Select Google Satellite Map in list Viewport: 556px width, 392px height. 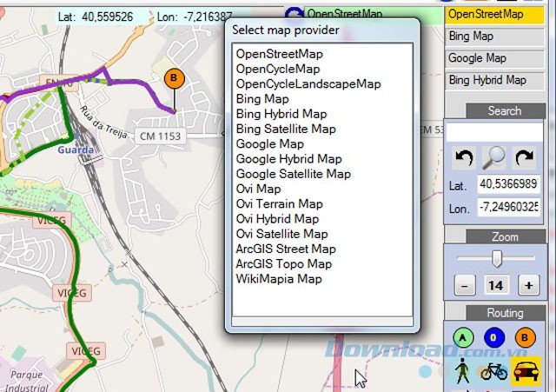point(293,174)
